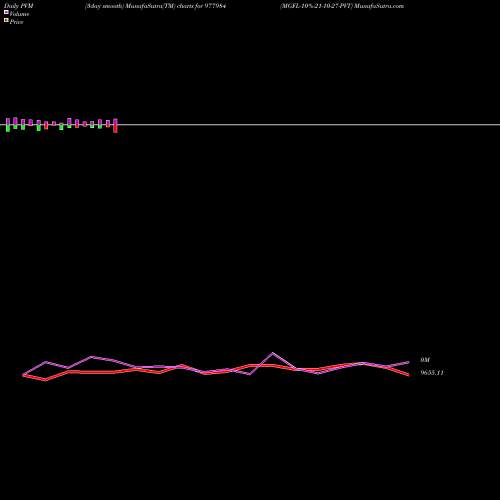Click the Volume legend label

(19, 14)
